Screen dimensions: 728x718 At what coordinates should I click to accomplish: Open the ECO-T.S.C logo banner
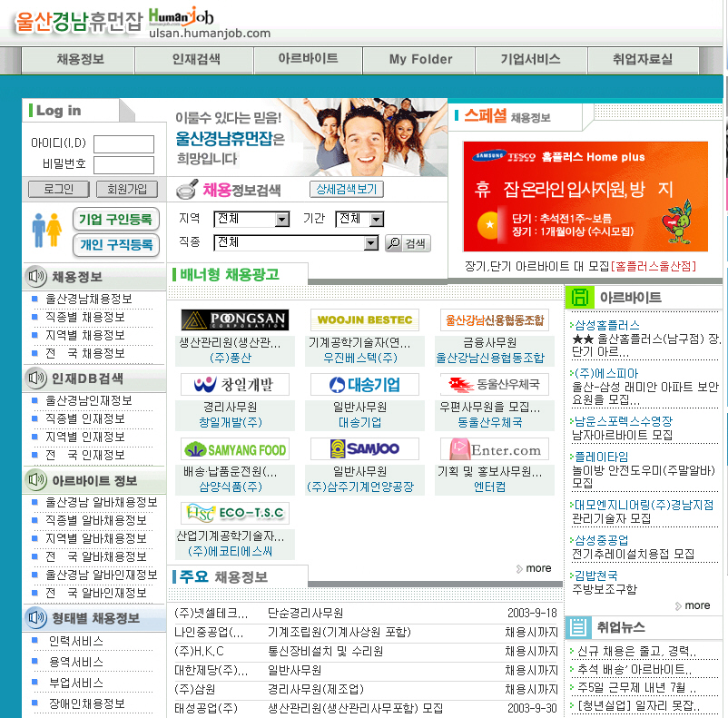click(x=235, y=513)
